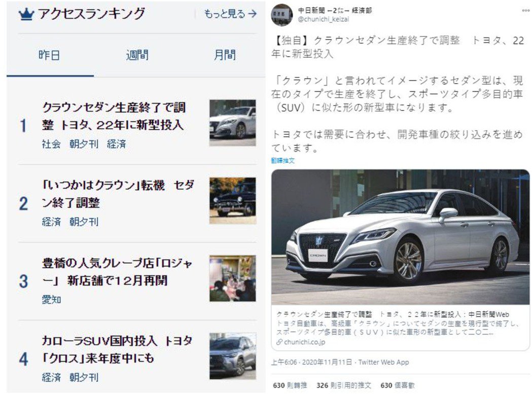This screenshot has width=532, height=394.
Task: View the 630 retweets count
Action: (290, 385)
